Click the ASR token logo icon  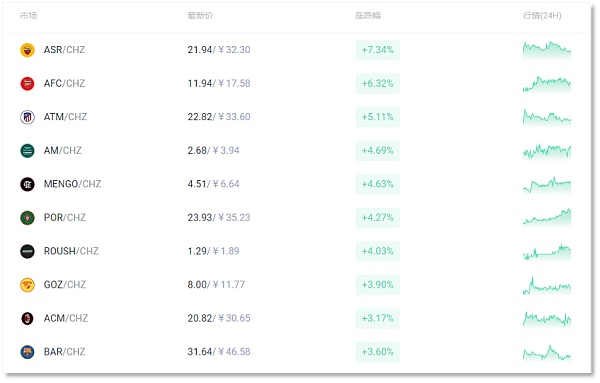[x=27, y=50]
